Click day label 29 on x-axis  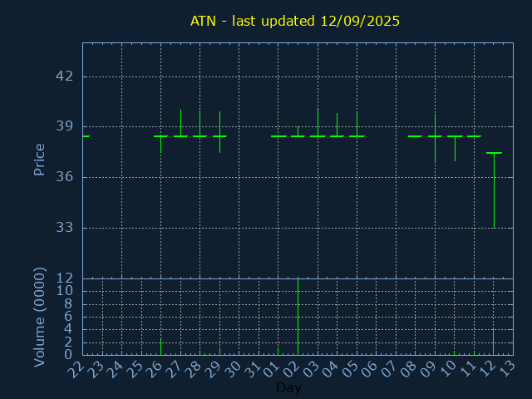click(213, 369)
